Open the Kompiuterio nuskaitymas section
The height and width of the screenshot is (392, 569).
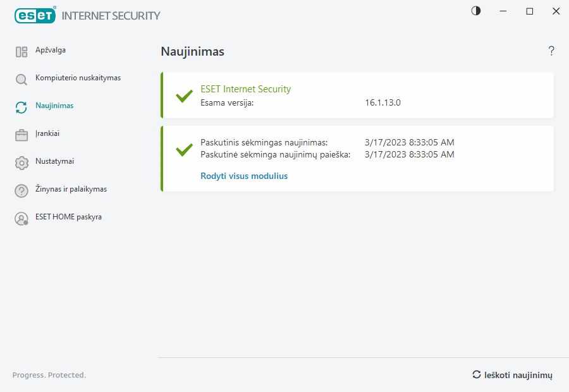pyautogui.click(x=78, y=78)
